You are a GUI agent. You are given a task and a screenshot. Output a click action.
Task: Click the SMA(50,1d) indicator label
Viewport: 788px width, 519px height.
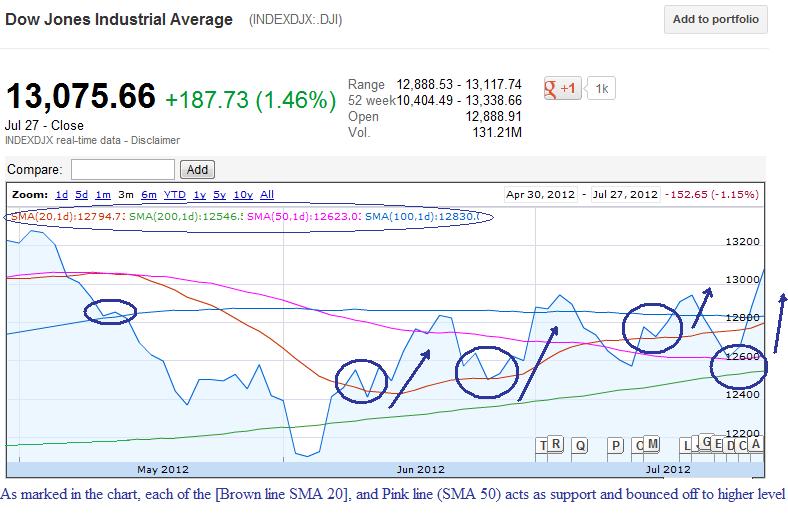tap(304, 217)
